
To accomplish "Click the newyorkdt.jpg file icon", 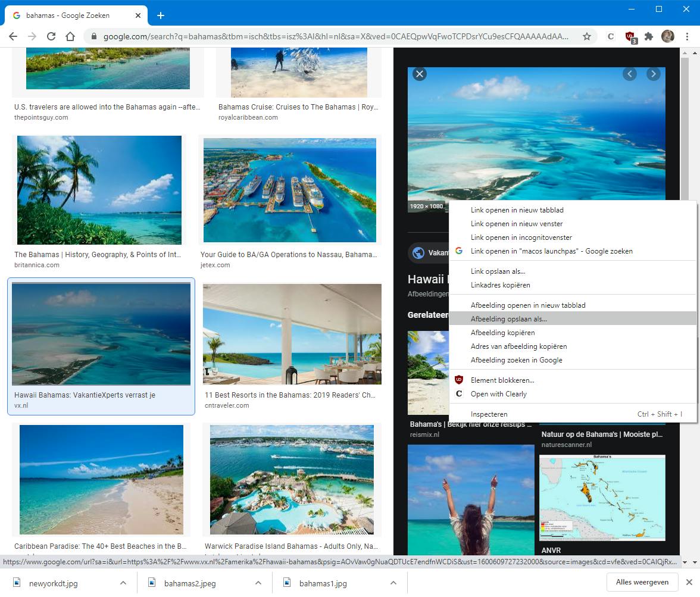I will 17,583.
